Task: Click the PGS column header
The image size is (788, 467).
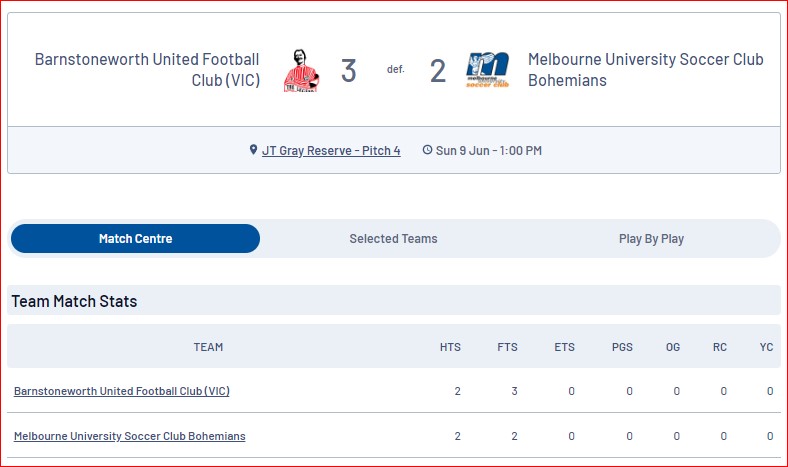Action: (x=622, y=347)
